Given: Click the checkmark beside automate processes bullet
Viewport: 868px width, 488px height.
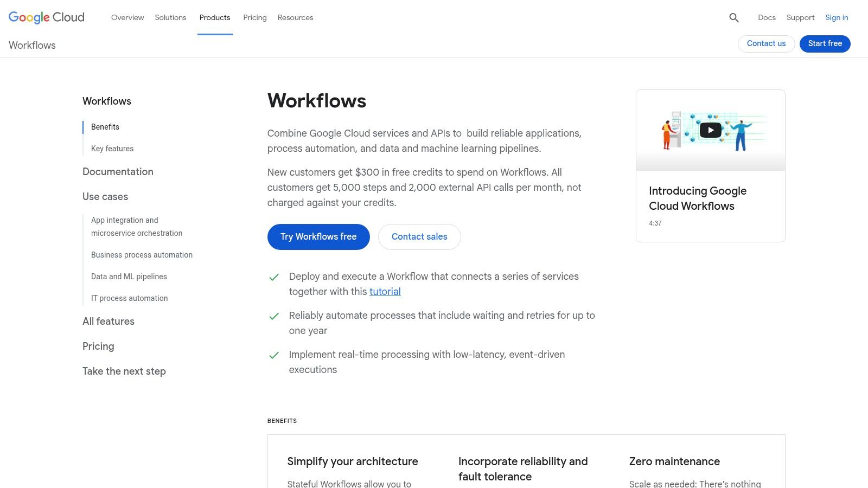Looking at the screenshot, I should coord(274,316).
